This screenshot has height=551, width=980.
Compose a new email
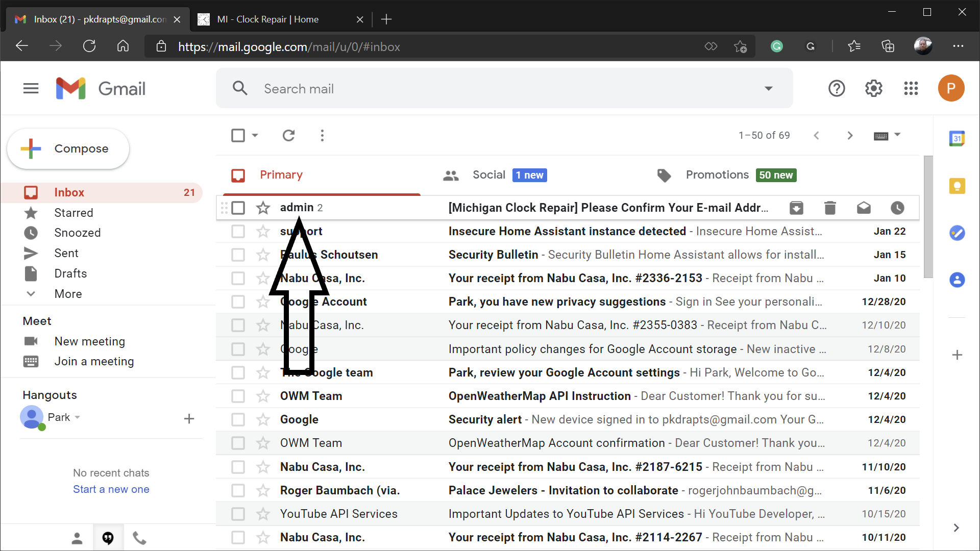coord(68,148)
